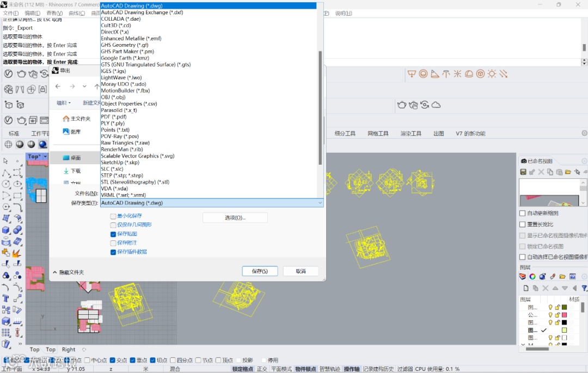The image size is (588, 373).
Task: Toggle 记录建构历史 in status bar
Action: pyautogui.click(x=378, y=369)
